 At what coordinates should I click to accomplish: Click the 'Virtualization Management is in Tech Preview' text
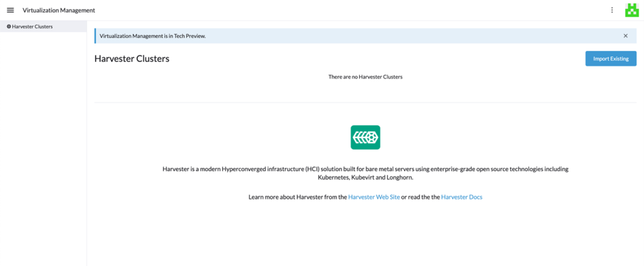click(x=153, y=36)
